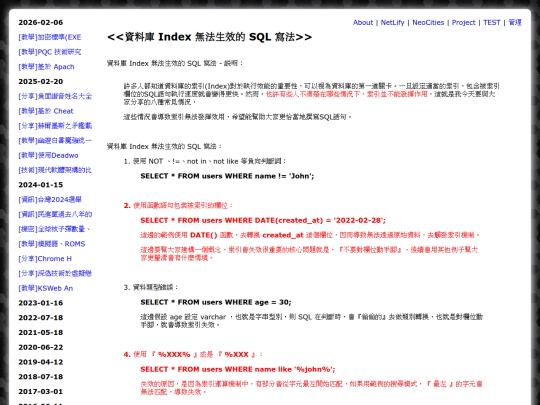Click red heading 4 mentioning %XXX%
540x405 pixels.
(193, 355)
